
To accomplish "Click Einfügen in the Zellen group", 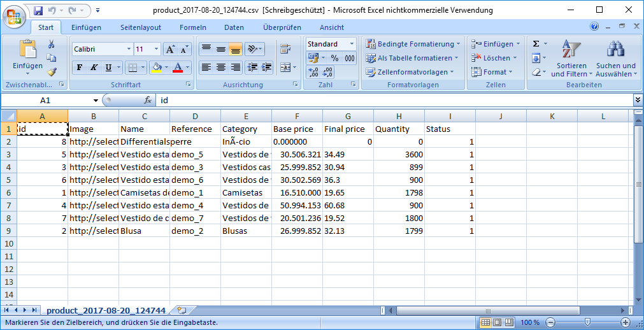I will click(x=496, y=43).
